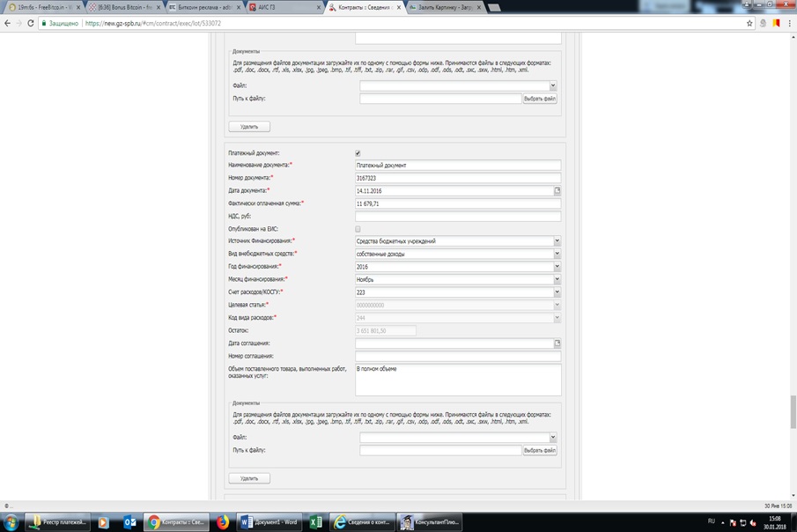Close the Bonus Bitcoin tab

[158, 8]
